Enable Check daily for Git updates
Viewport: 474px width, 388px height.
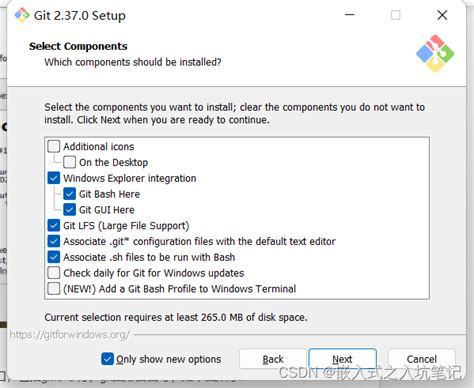[54, 273]
